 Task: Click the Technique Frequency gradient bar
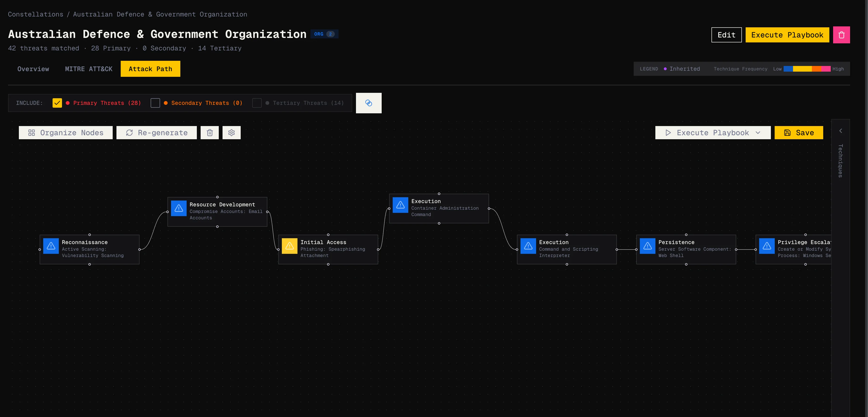(x=807, y=69)
